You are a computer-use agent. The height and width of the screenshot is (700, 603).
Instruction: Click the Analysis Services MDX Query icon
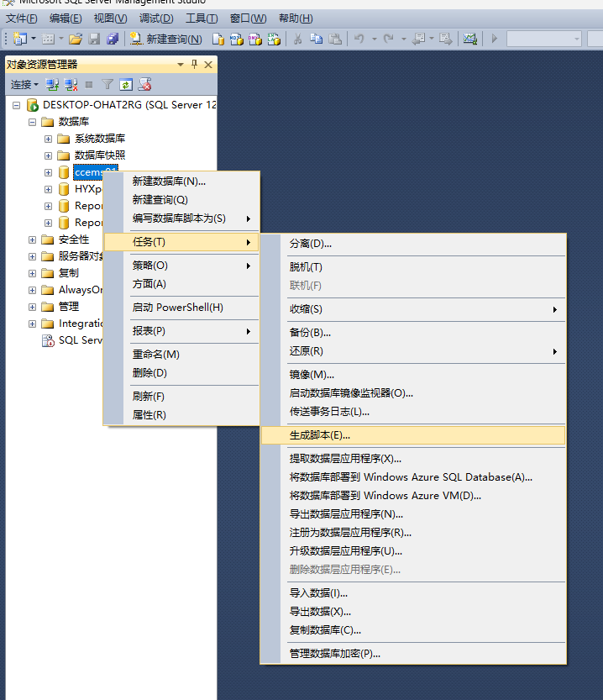(x=236, y=39)
